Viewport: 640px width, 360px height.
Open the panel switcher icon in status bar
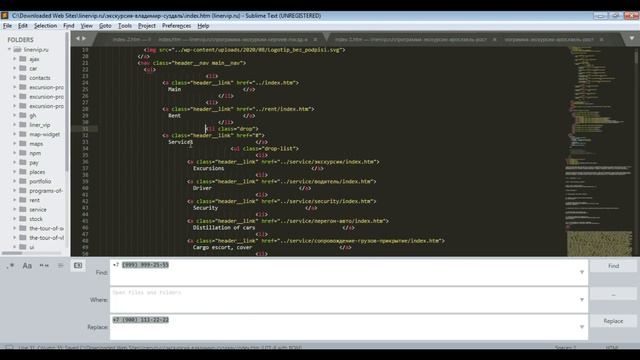(x=9, y=348)
